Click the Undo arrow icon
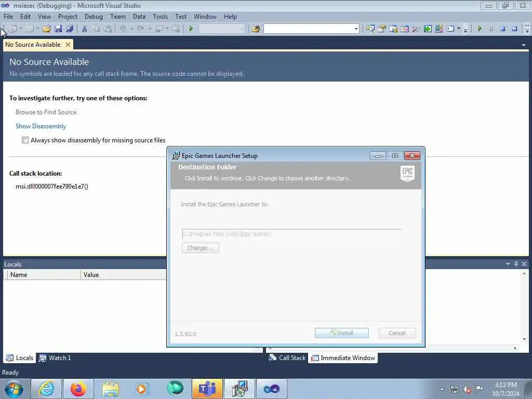 click(x=123, y=29)
